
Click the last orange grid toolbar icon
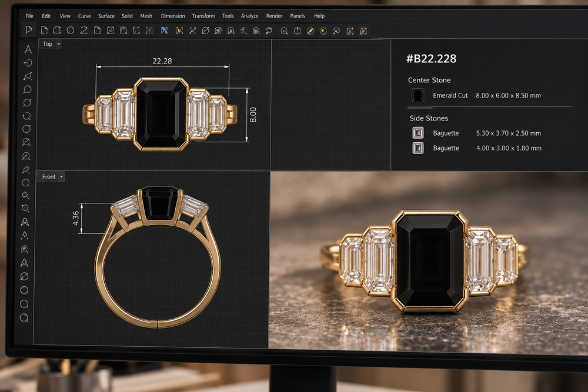pos(363,31)
